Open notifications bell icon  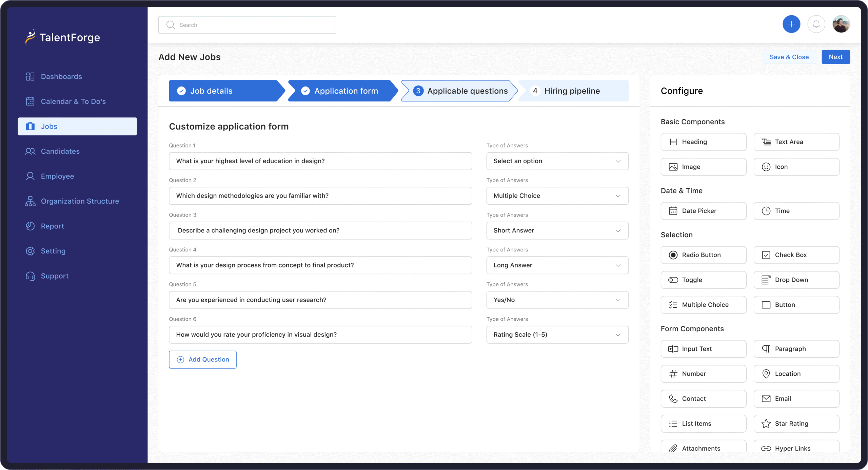click(816, 24)
